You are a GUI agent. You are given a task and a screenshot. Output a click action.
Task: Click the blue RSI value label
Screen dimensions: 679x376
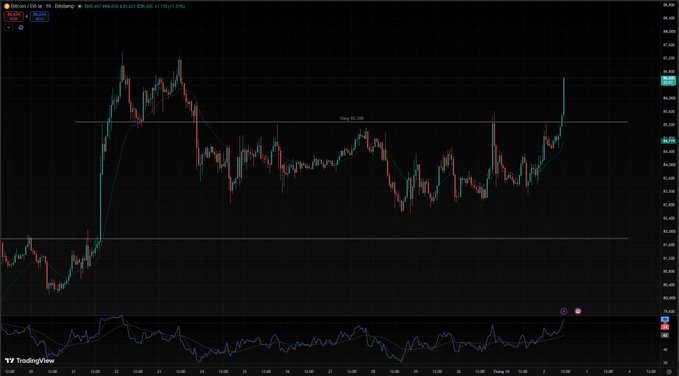click(665, 319)
